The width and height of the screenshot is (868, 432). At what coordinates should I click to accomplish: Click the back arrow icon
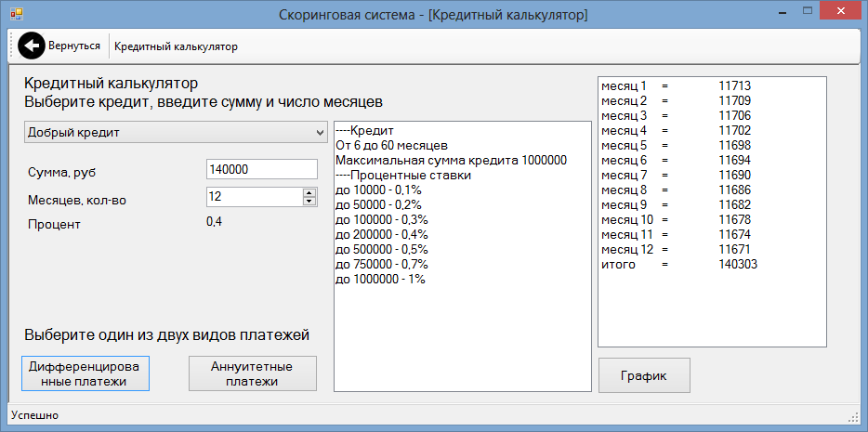32,46
